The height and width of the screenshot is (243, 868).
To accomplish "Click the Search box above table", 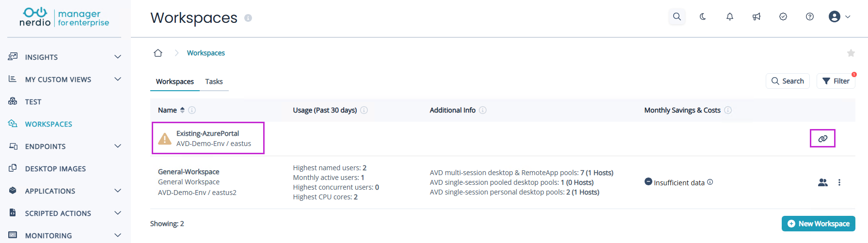I will [x=788, y=81].
